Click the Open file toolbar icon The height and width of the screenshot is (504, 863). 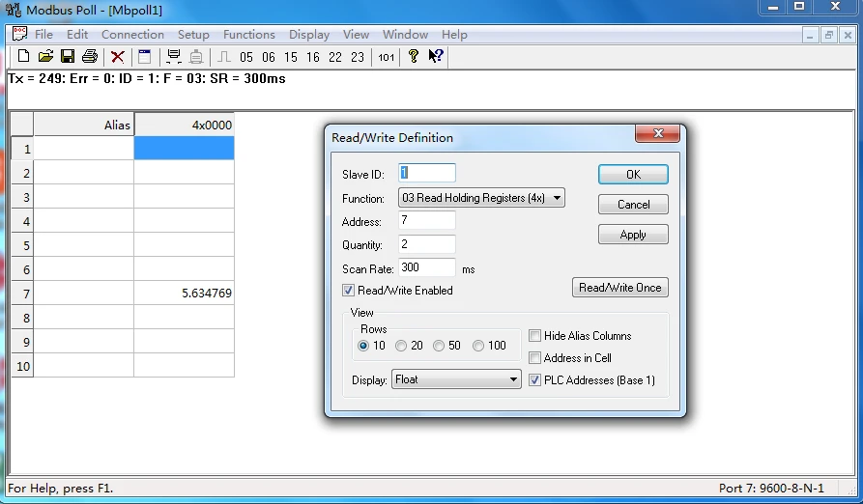click(x=45, y=57)
